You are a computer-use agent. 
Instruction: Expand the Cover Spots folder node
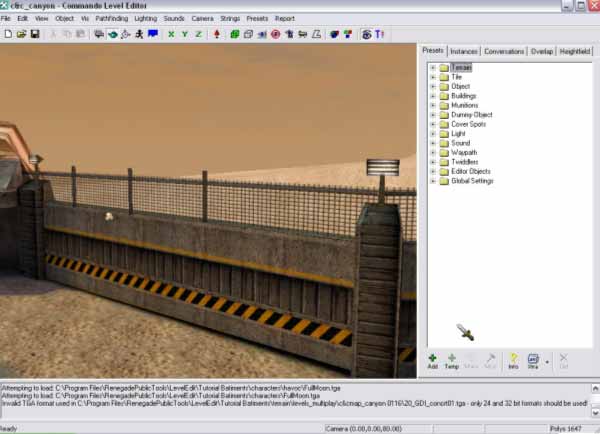click(433, 124)
